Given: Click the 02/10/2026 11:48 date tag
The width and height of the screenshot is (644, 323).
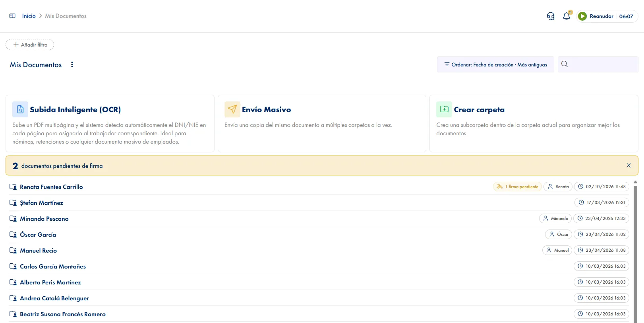Looking at the screenshot, I should click(x=601, y=187).
